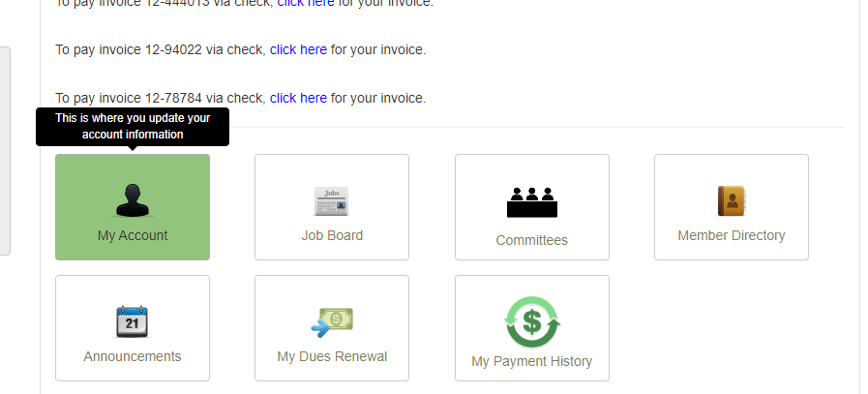Click the Job Board newspaper icon

[x=332, y=200]
